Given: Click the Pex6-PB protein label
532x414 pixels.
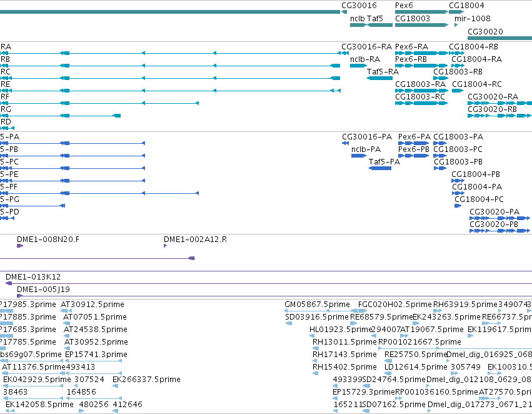Looking at the screenshot, I should [414, 149].
